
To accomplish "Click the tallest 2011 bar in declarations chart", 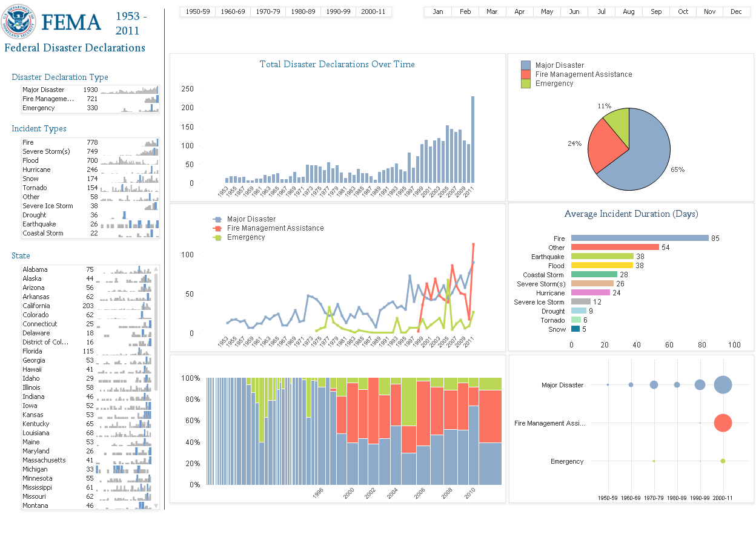I will [x=473, y=139].
